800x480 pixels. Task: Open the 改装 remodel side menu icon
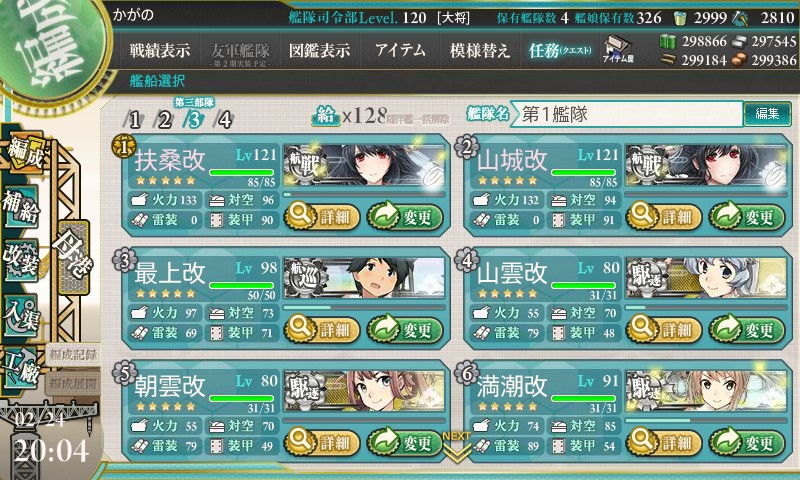coord(21,260)
